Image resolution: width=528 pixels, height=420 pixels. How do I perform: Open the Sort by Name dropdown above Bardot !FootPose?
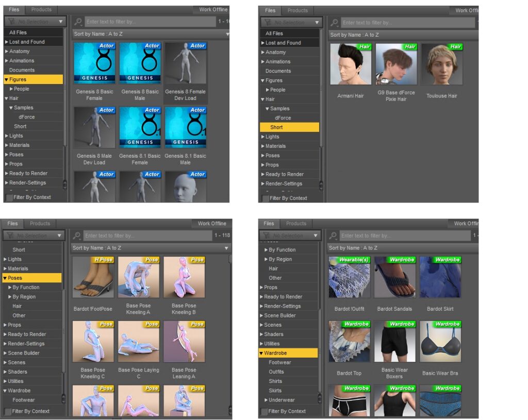pyautogui.click(x=151, y=248)
